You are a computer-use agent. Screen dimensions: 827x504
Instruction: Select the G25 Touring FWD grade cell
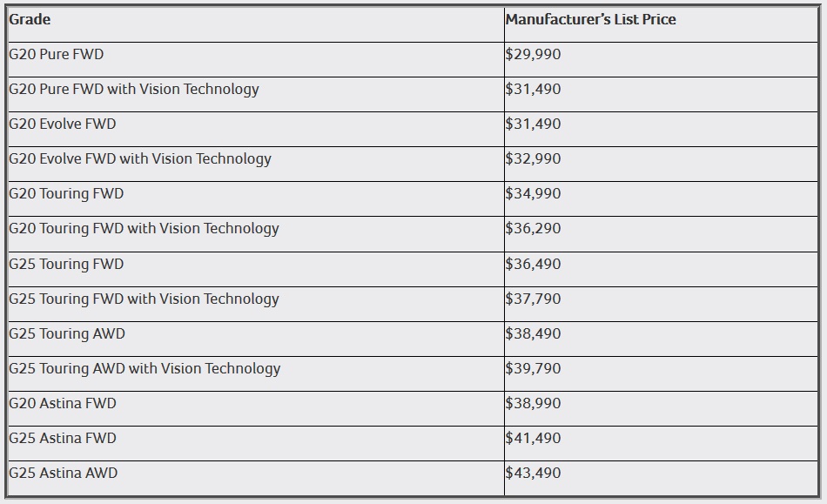[66, 264]
